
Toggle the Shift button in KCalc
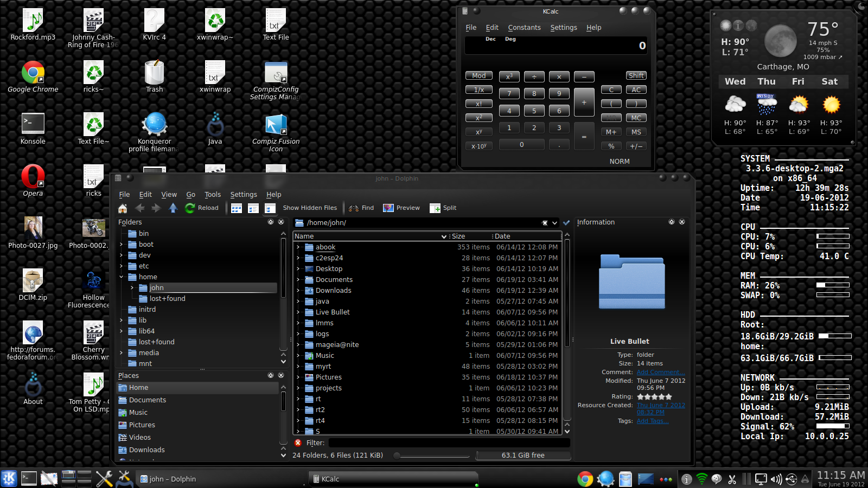tap(636, 76)
